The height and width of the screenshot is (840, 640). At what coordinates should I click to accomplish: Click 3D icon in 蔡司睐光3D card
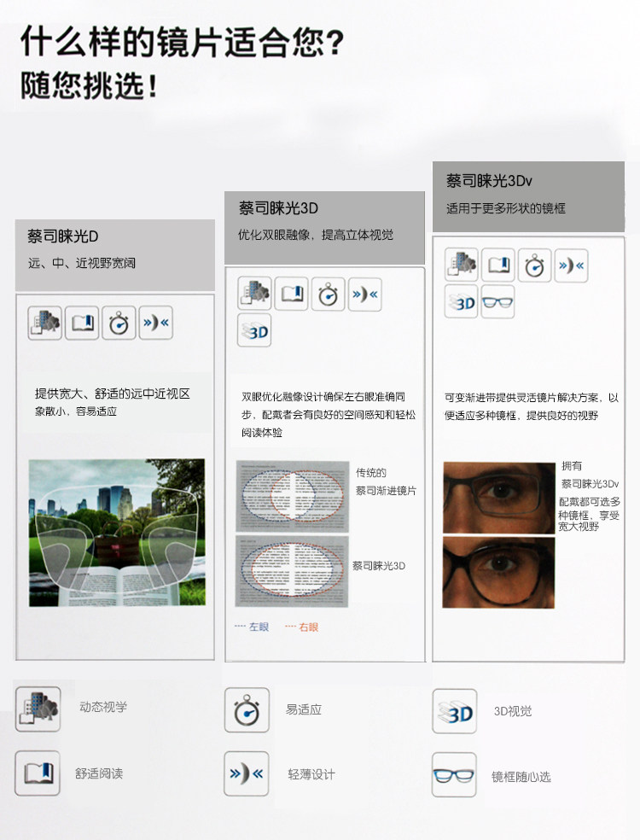point(254,330)
